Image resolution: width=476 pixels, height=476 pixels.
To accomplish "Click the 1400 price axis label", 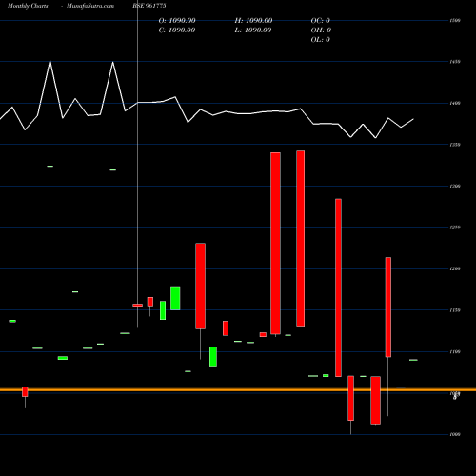I will [x=455, y=103].
